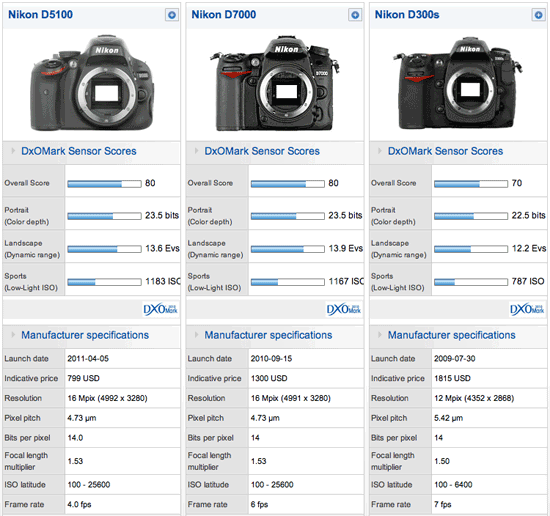Collapse the D7000 DxOMark Sensor Scores section

coord(196,151)
